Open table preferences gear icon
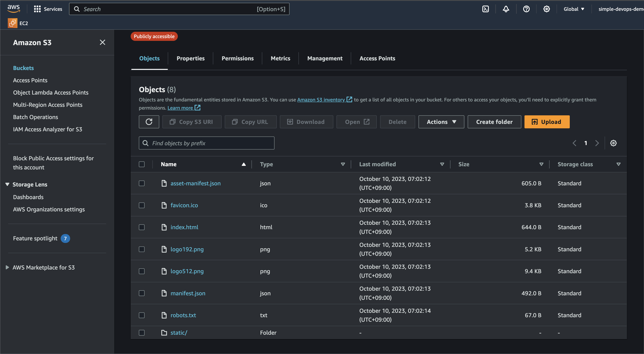 coord(613,143)
